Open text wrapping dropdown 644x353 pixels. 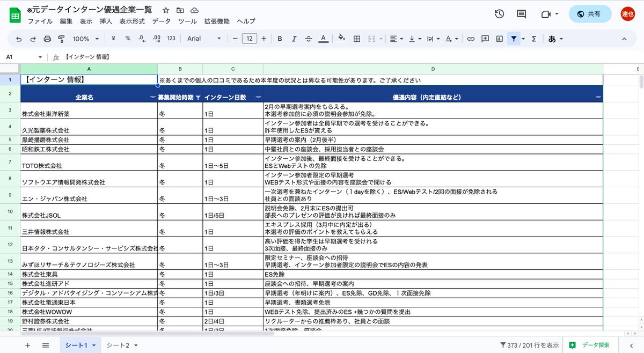pos(433,39)
